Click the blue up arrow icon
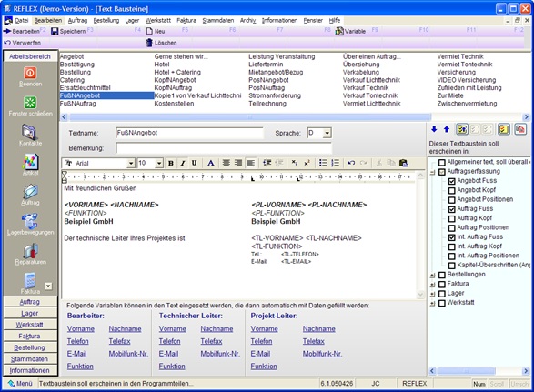This screenshot has width=534, height=392. tap(447, 129)
